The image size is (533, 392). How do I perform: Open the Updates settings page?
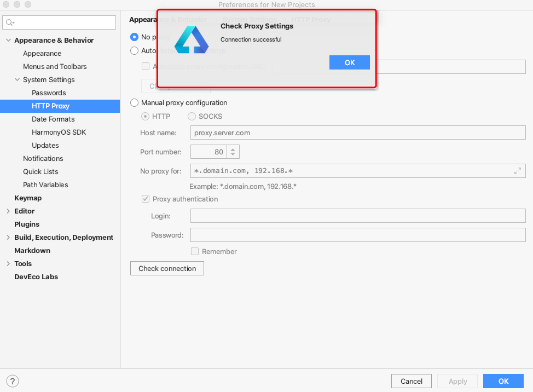coord(45,146)
